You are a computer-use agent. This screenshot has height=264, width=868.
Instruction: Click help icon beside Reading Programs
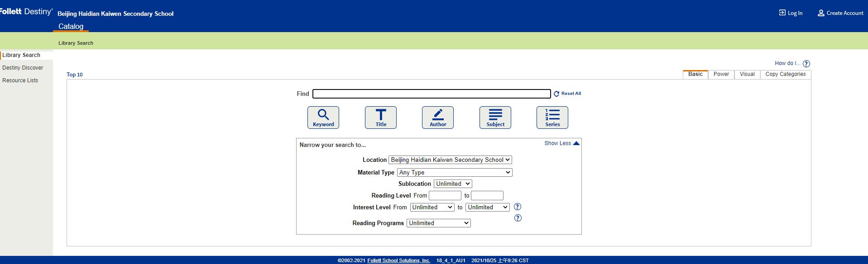point(518,218)
